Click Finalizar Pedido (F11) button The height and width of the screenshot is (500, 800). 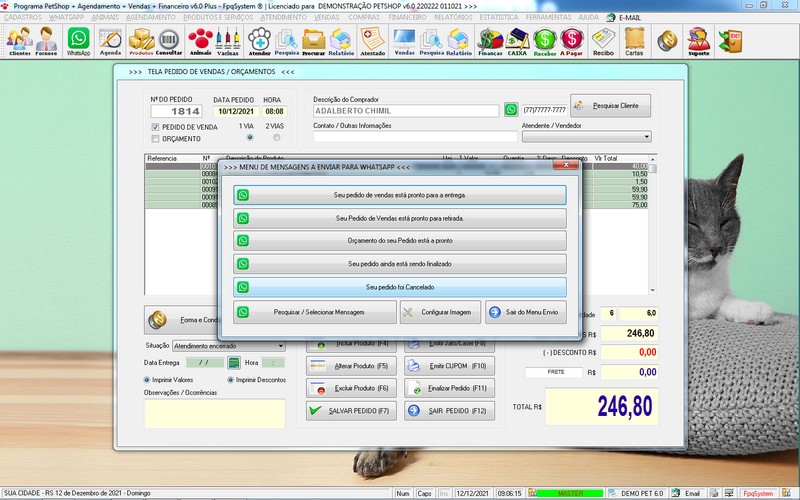449,388
